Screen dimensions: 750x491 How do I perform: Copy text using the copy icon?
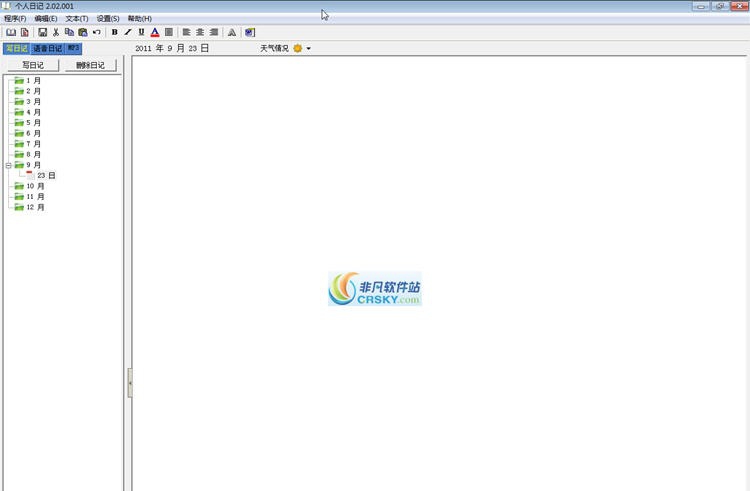click(x=69, y=32)
